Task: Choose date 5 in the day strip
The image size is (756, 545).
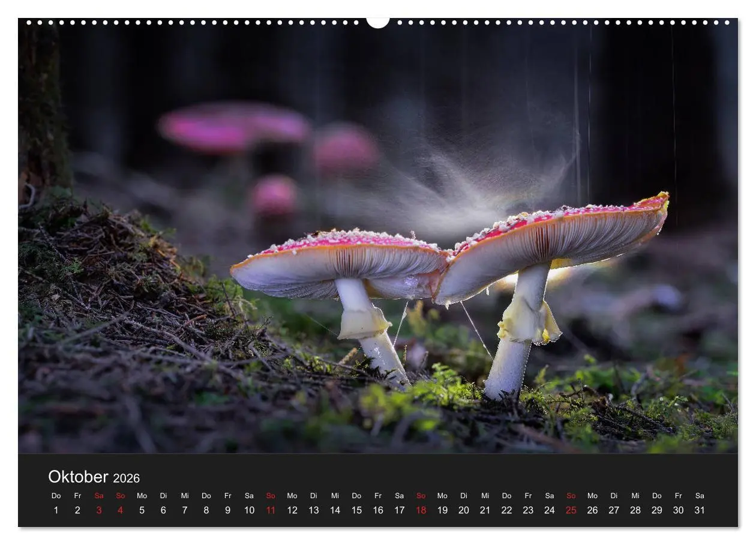Action: click(142, 510)
